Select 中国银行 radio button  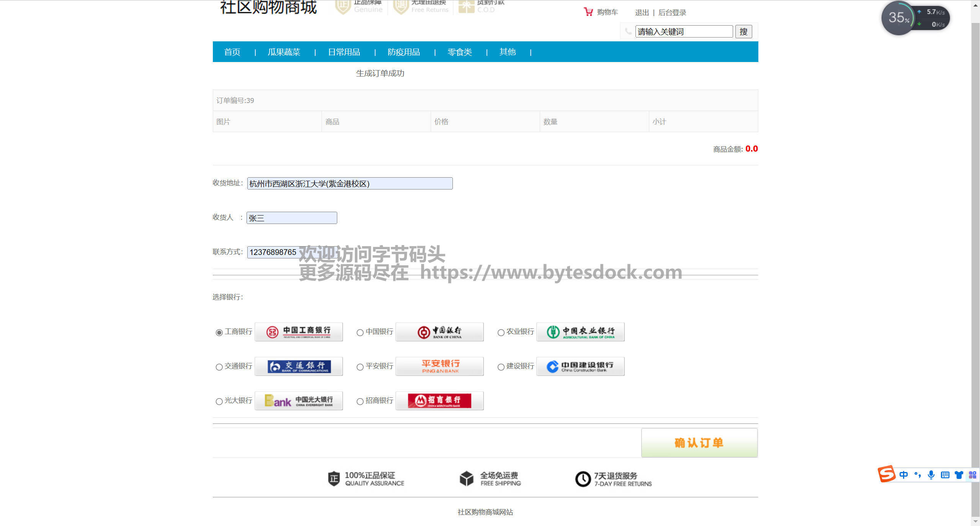(360, 333)
